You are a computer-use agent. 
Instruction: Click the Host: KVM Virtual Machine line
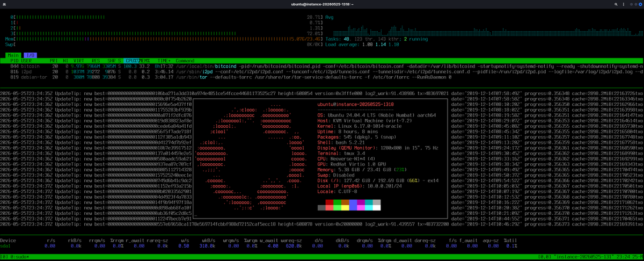pyautogui.click(x=364, y=120)
